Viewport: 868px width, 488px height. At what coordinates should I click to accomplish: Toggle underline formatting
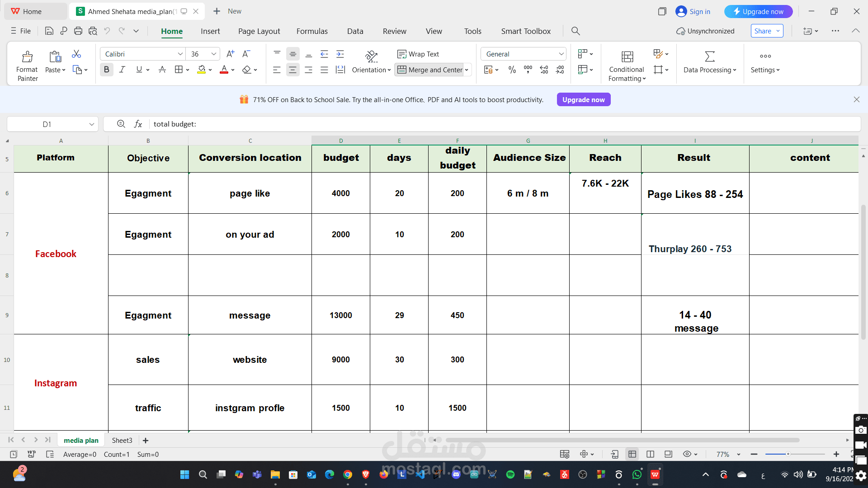click(x=139, y=70)
